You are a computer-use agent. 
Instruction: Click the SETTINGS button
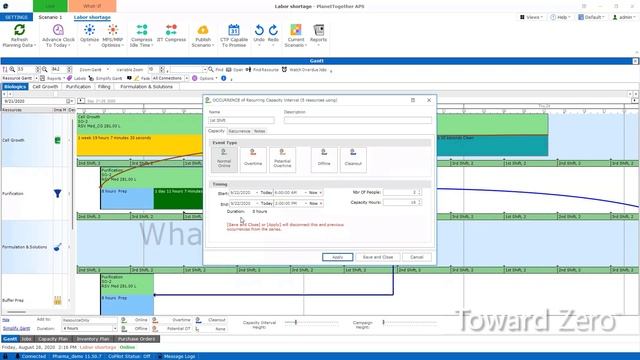tap(16, 17)
